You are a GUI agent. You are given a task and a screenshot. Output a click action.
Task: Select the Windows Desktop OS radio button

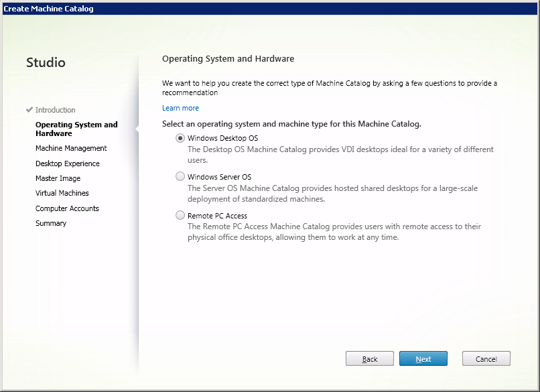(180, 138)
